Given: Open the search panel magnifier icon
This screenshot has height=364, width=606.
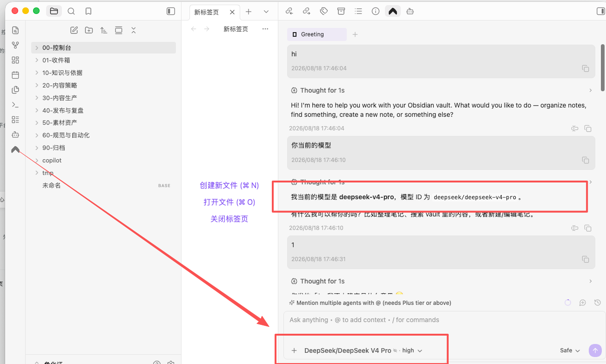Looking at the screenshot, I should [71, 11].
